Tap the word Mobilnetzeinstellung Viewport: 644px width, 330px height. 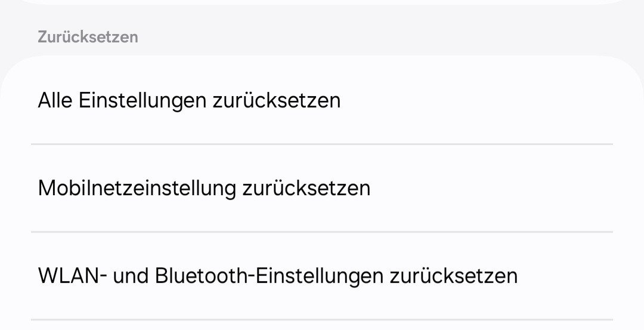(x=137, y=188)
